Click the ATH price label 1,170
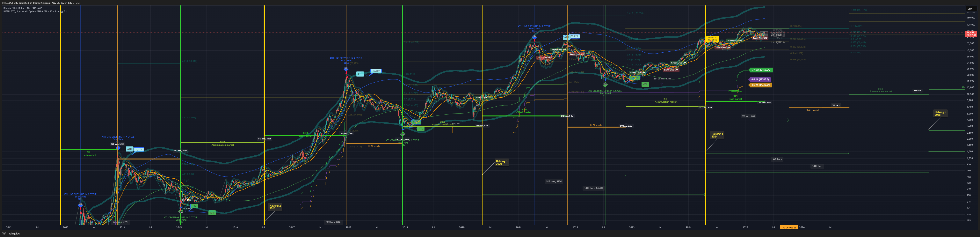This screenshot has height=237, width=980. (x=139, y=150)
